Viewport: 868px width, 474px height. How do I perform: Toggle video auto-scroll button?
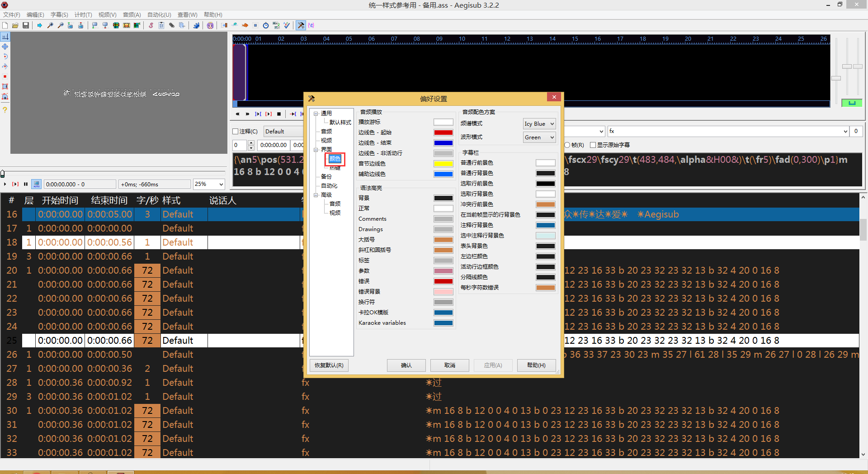(x=37, y=184)
